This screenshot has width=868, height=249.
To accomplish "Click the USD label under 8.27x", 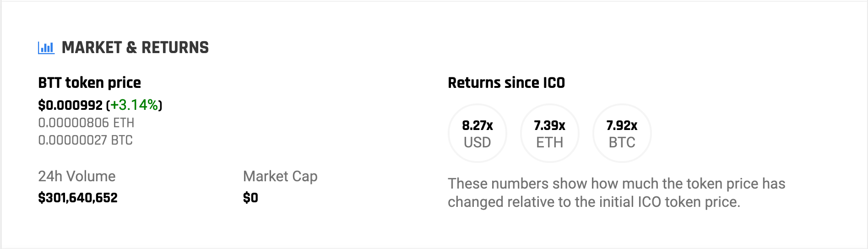I will (x=477, y=143).
